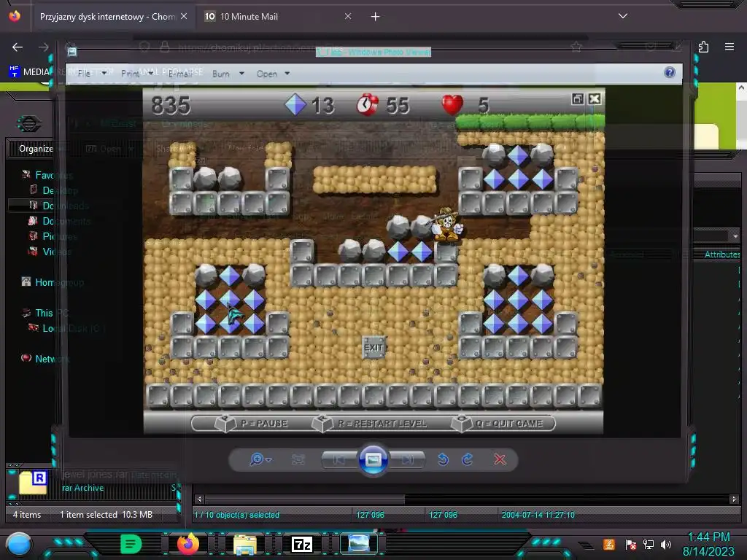Screen dimensions: 747x560
Task: Click the Organize button in Explorer
Action: pos(36,149)
